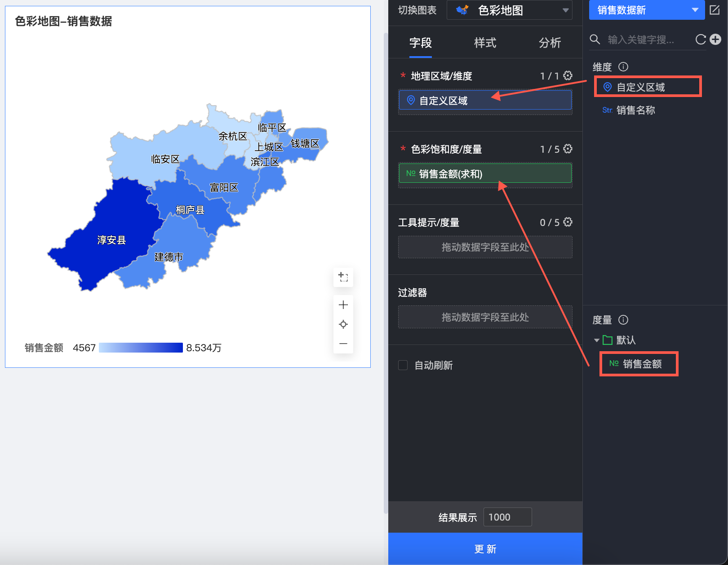This screenshot has height=565, width=728.
Task: Click the box-select zoom icon on map
Action: tap(343, 277)
